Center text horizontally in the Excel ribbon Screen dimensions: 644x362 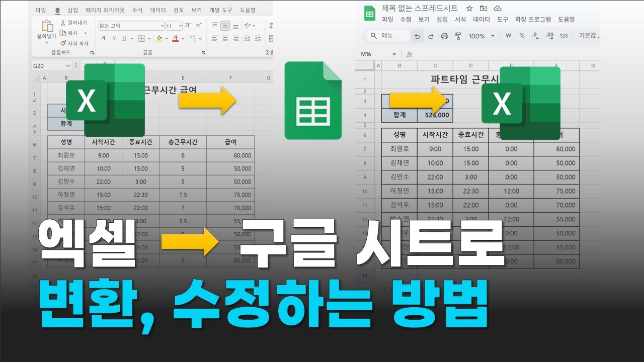pos(225,38)
